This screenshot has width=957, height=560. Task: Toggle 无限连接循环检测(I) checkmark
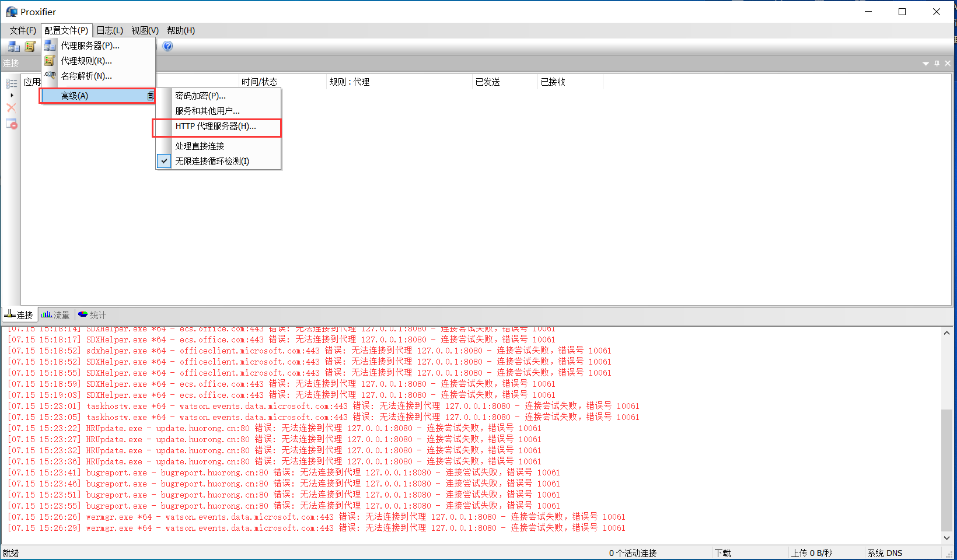pos(165,161)
